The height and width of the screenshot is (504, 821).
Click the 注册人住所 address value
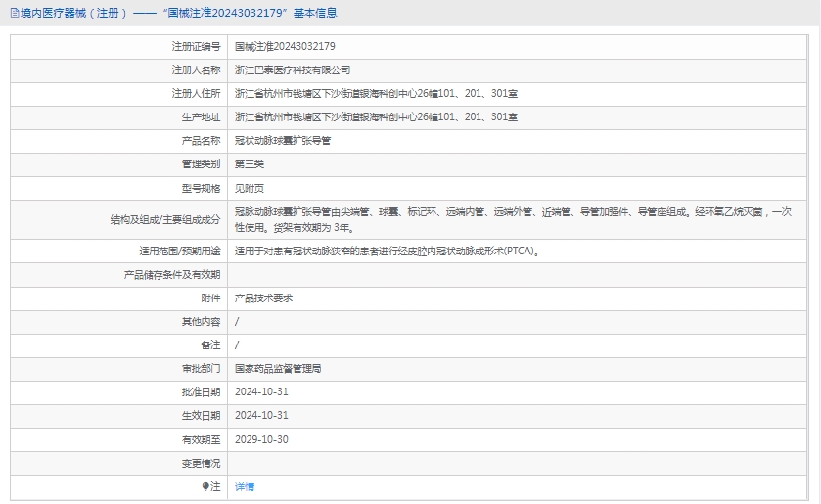coord(376,93)
